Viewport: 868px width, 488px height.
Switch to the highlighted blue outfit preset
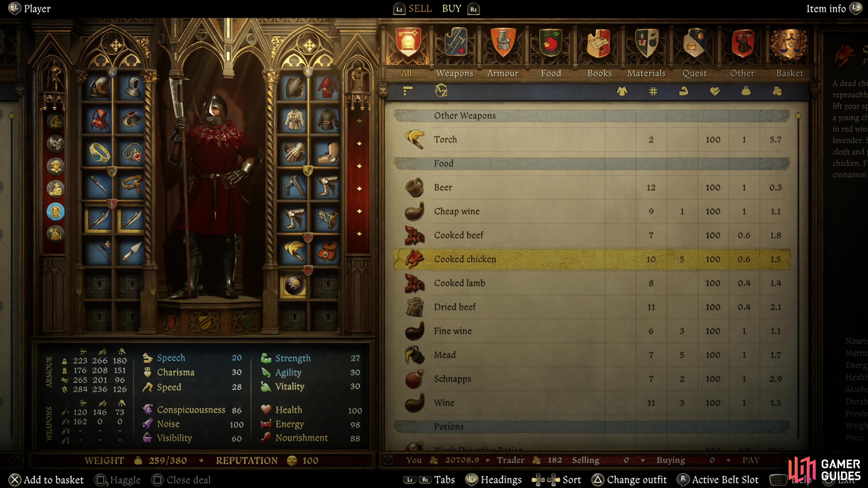tap(56, 211)
